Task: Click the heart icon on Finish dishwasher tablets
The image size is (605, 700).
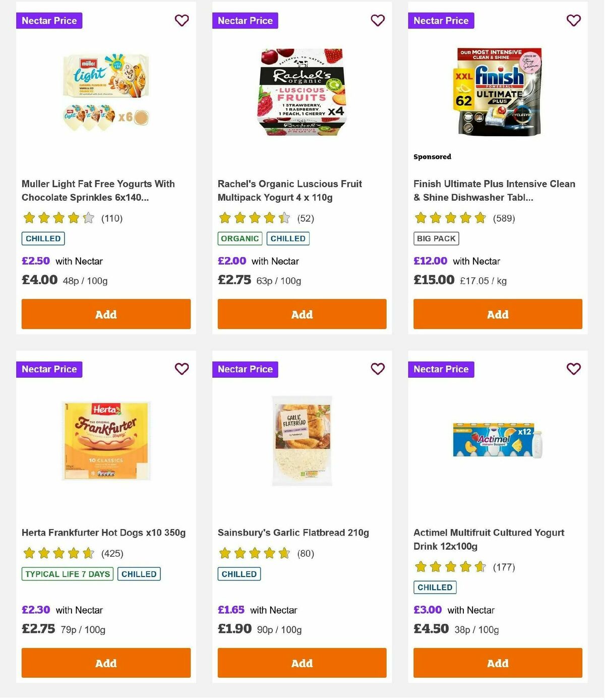Action: (x=573, y=21)
